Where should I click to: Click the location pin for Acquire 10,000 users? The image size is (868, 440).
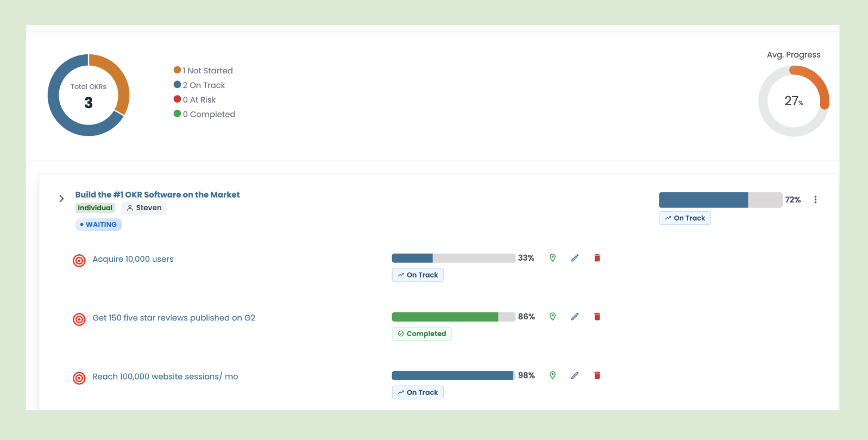pos(552,258)
